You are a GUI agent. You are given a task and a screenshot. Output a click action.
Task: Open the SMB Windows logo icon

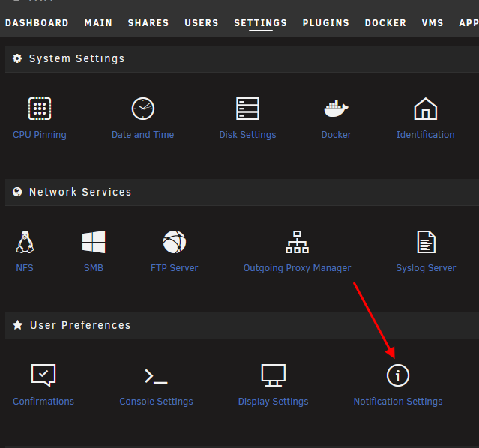click(x=94, y=242)
